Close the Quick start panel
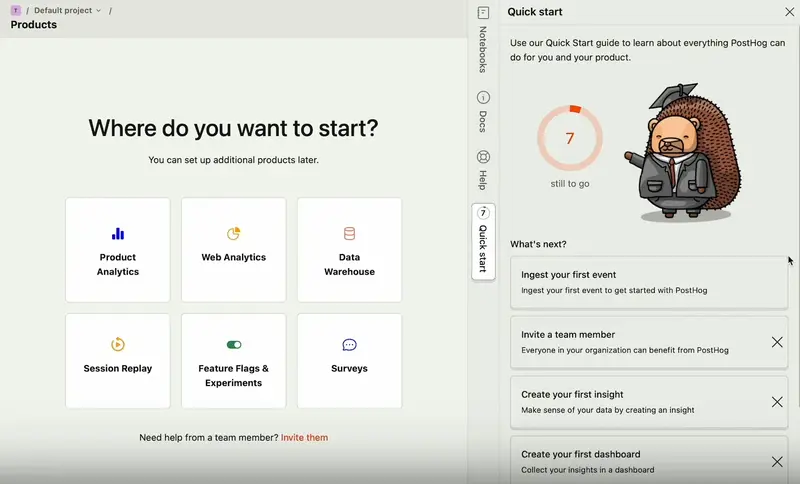This screenshot has height=484, width=800. coord(789,12)
